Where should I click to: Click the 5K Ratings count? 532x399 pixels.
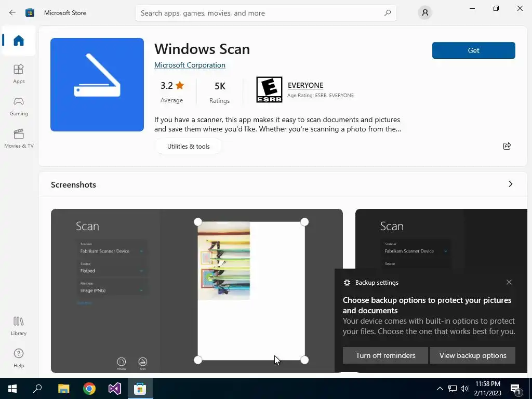point(220,92)
